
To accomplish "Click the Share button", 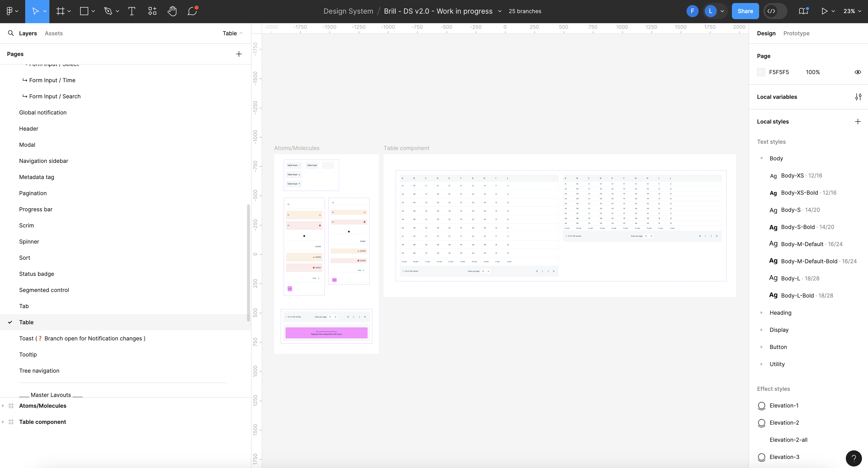I will pyautogui.click(x=745, y=11).
